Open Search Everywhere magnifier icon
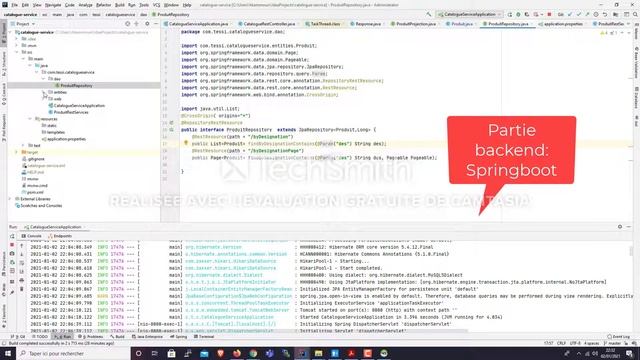Screen dimensions: 640x360 point(635,14)
